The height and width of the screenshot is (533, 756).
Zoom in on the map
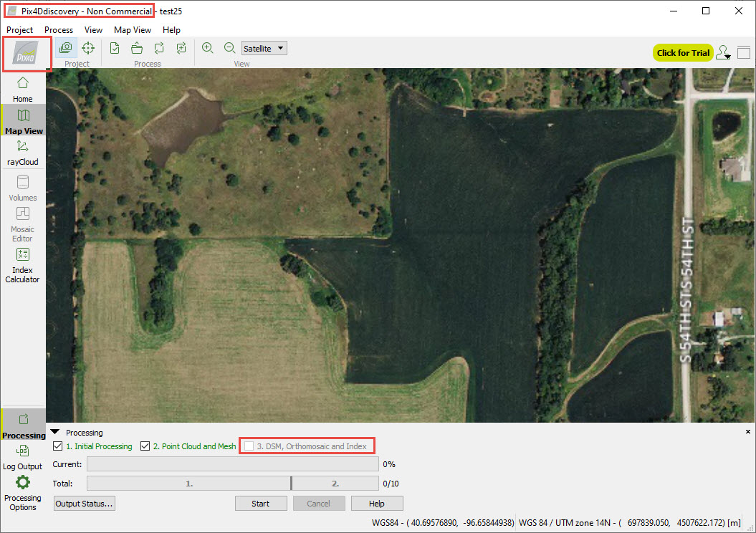(x=207, y=47)
